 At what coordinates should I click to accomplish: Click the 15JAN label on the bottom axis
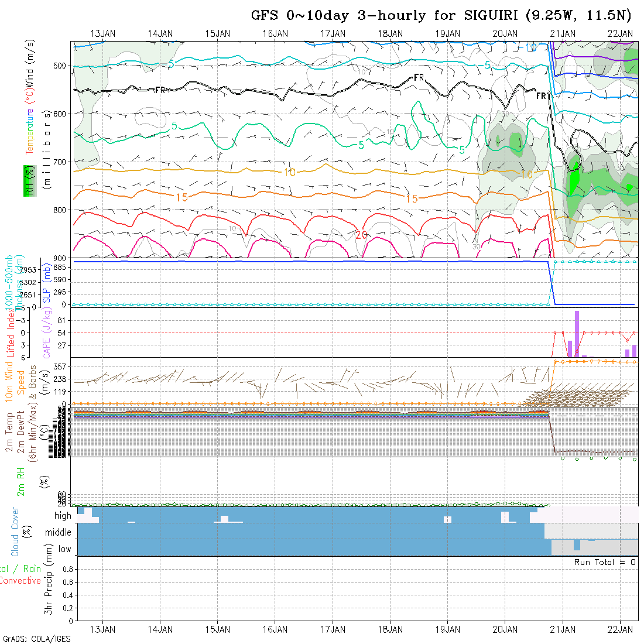click(x=218, y=629)
